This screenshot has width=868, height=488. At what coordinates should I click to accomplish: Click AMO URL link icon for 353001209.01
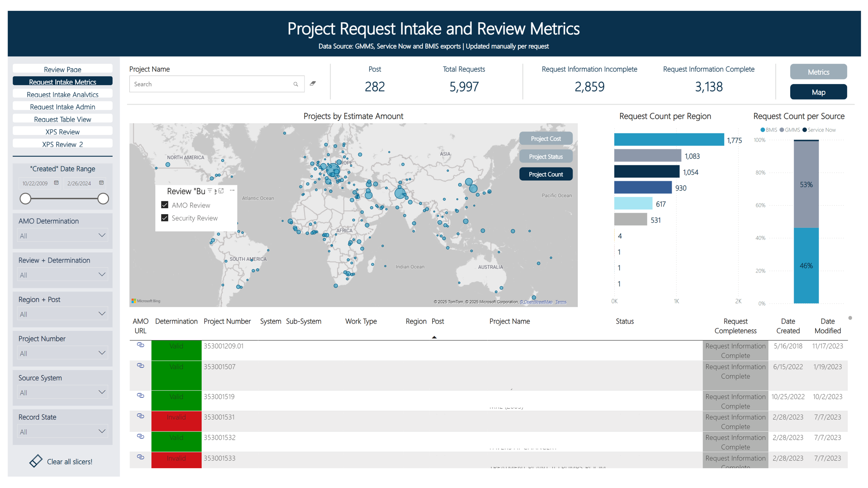140,345
